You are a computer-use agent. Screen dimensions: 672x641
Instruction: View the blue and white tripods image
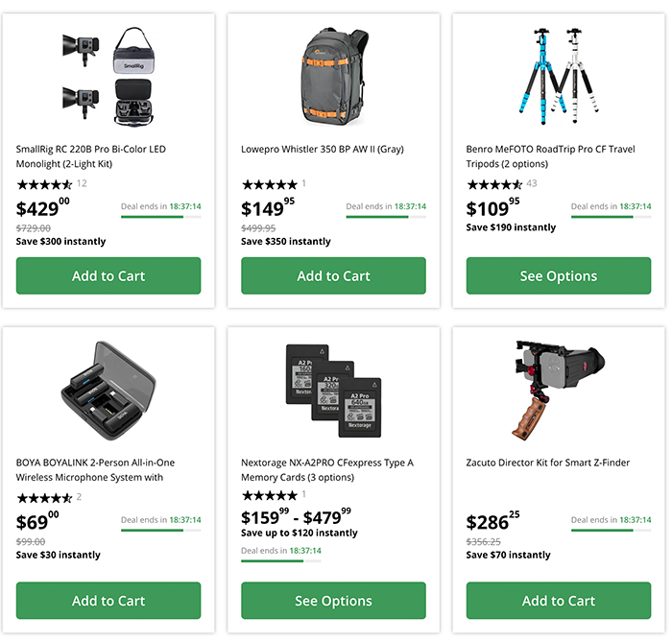[559, 76]
